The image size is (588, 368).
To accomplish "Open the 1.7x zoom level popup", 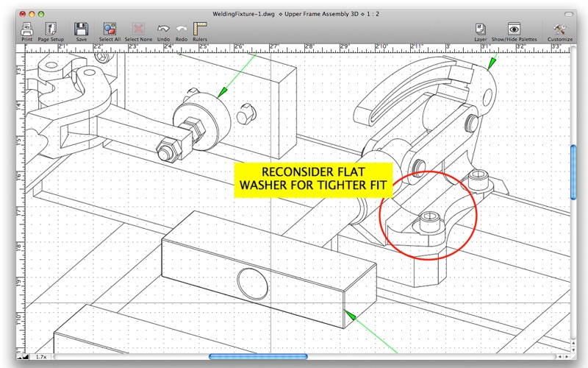I will pos(42,357).
